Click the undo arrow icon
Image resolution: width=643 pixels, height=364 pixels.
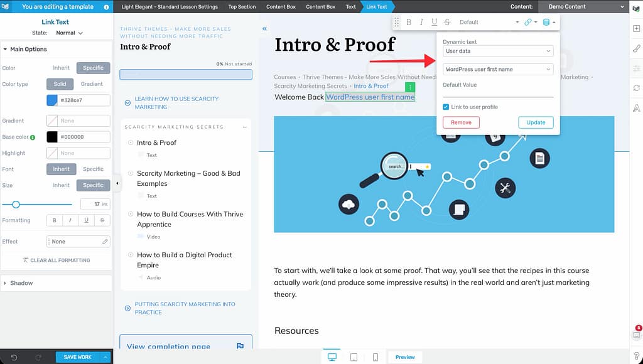[14, 357]
